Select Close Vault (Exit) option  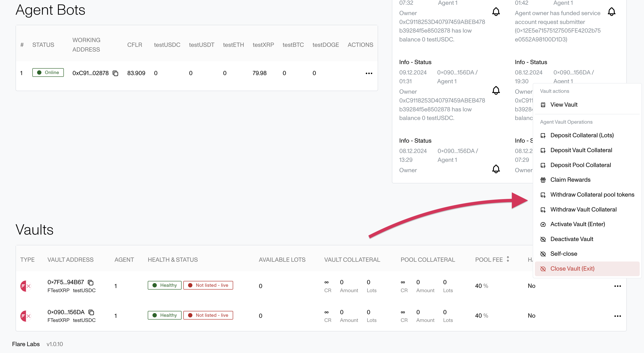point(572,268)
